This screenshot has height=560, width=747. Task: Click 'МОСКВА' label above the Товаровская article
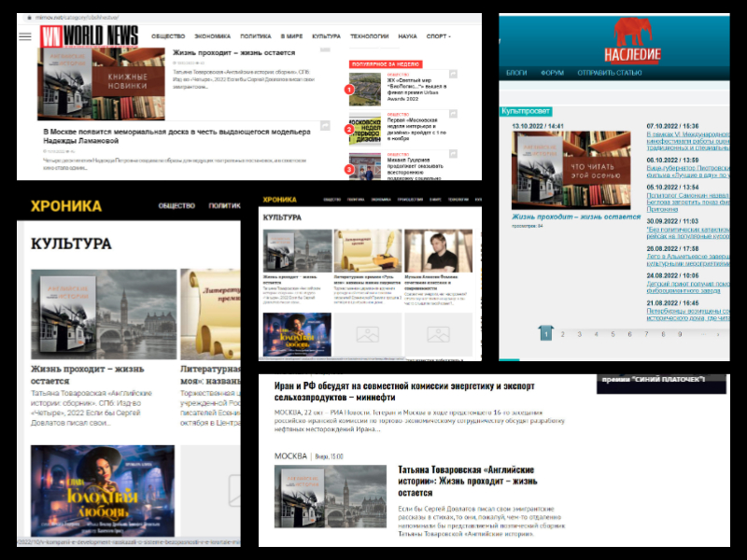point(290,456)
